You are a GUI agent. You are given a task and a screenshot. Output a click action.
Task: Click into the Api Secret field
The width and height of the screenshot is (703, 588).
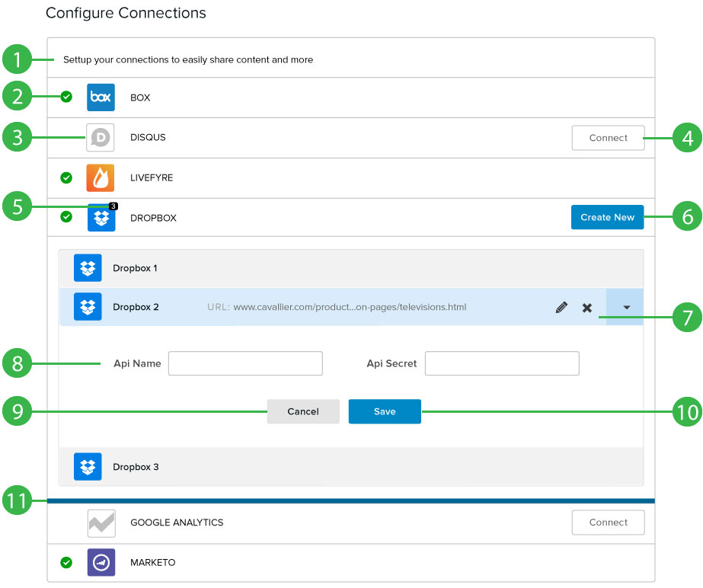[502, 363]
